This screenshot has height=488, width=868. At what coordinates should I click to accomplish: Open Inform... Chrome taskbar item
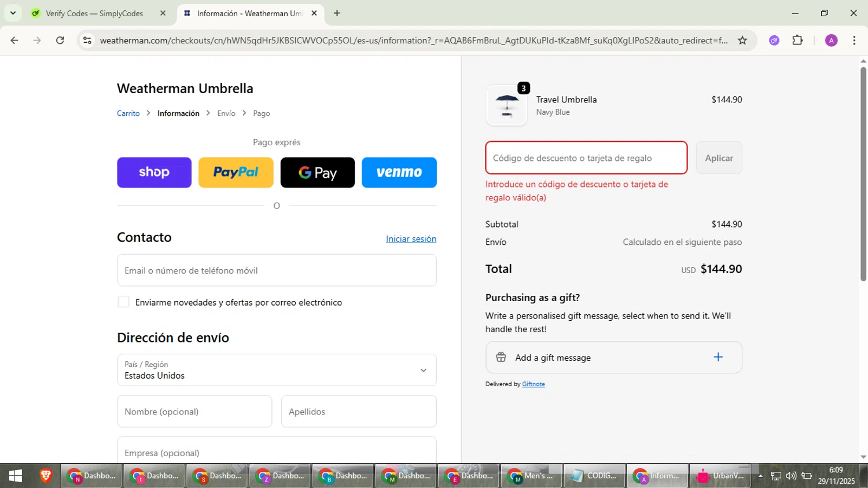[x=657, y=476]
